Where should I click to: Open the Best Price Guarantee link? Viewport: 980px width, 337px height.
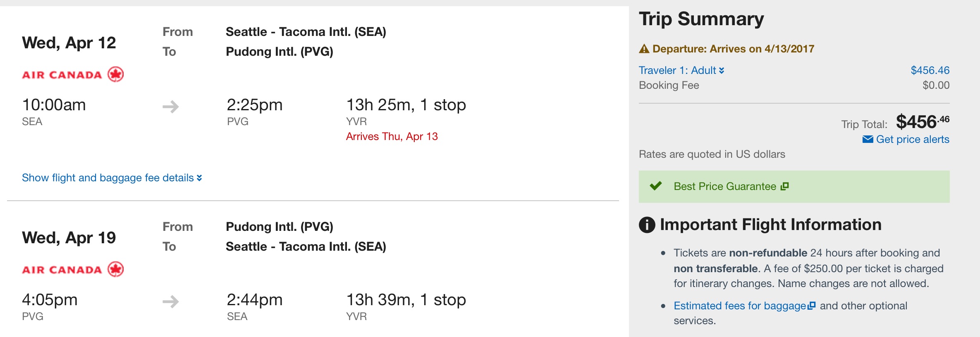(725, 186)
